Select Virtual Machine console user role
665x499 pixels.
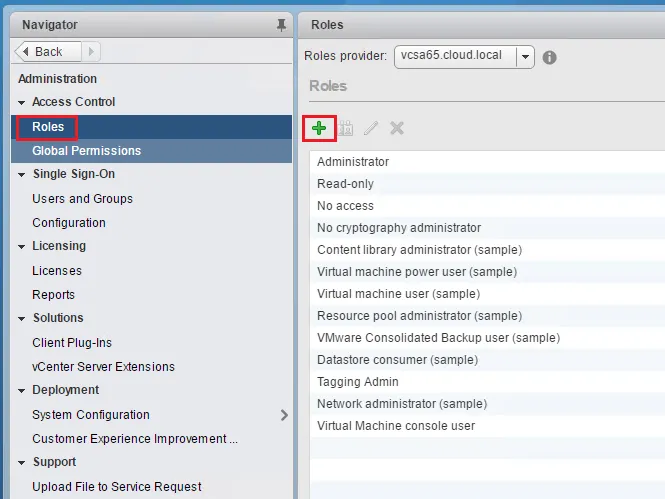coord(396,426)
